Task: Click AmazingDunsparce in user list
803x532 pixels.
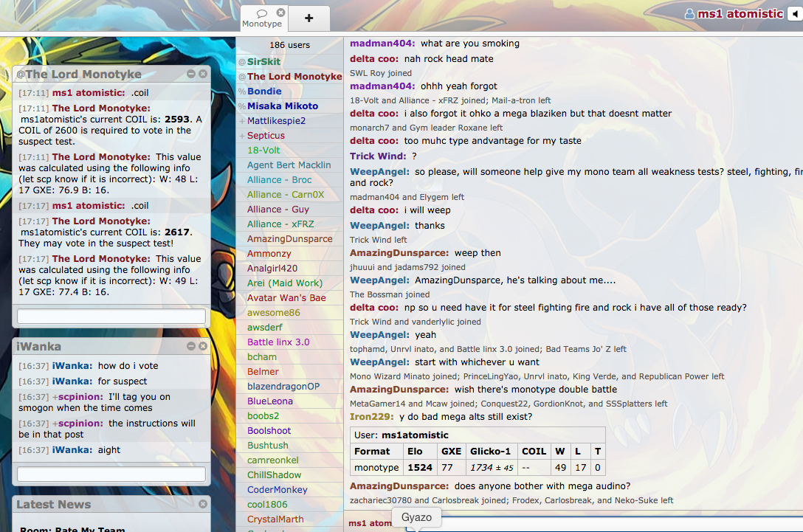Action: [289, 239]
